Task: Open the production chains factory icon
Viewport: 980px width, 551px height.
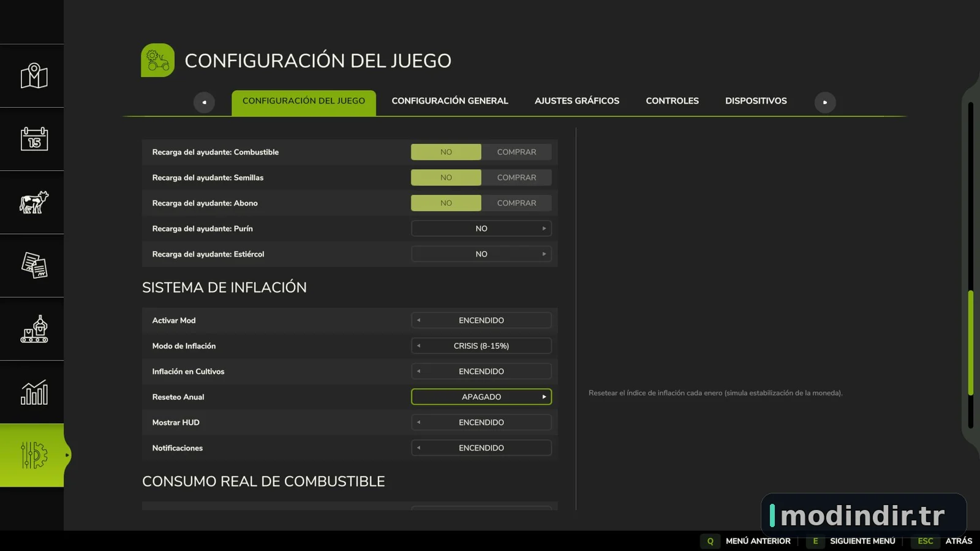Action: pyautogui.click(x=34, y=329)
